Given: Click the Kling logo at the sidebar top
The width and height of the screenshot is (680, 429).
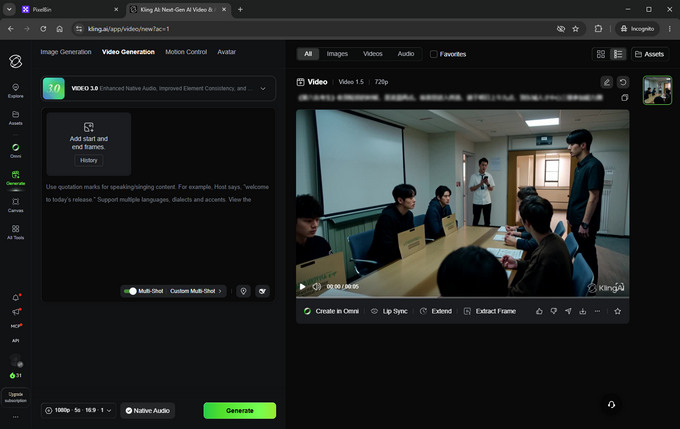Looking at the screenshot, I should [x=16, y=61].
